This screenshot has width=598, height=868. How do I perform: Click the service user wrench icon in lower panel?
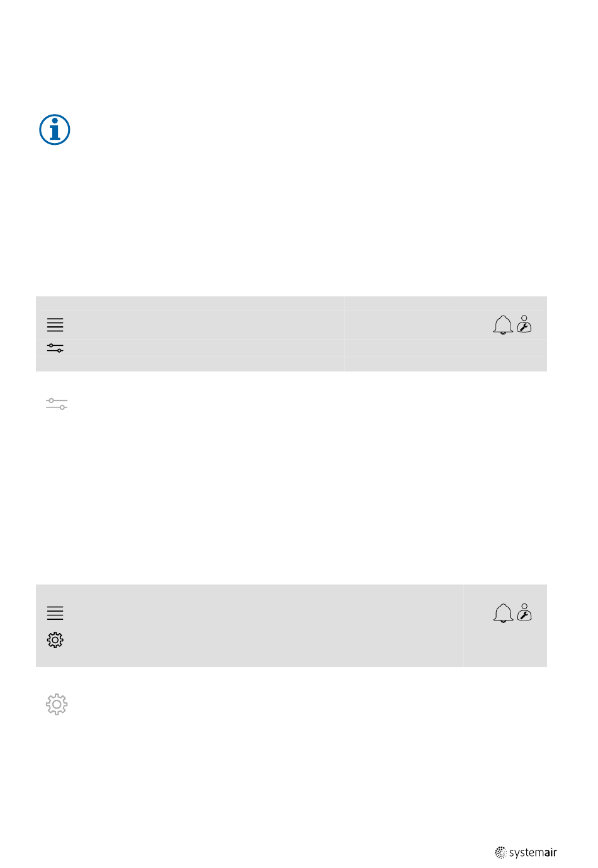click(524, 612)
